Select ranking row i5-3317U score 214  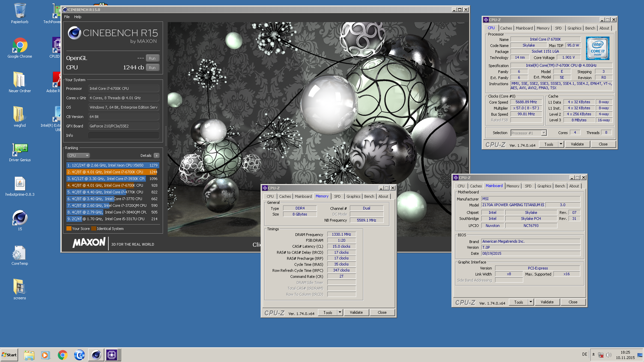coord(112,219)
